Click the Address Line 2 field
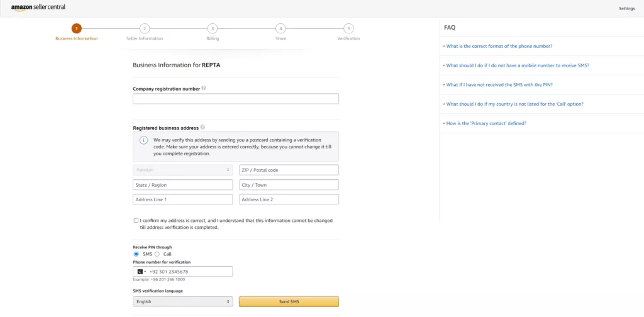Image resolution: width=644 pixels, height=317 pixels. pyautogui.click(x=289, y=199)
